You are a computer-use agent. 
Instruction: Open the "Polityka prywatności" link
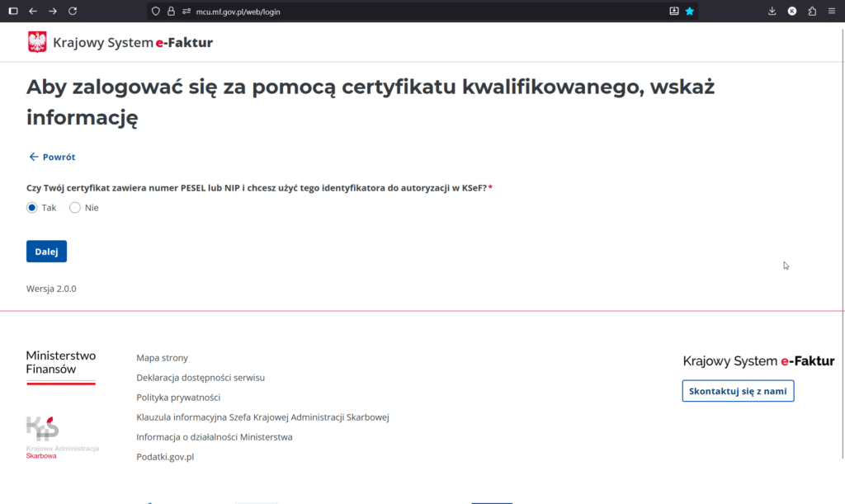tap(178, 398)
